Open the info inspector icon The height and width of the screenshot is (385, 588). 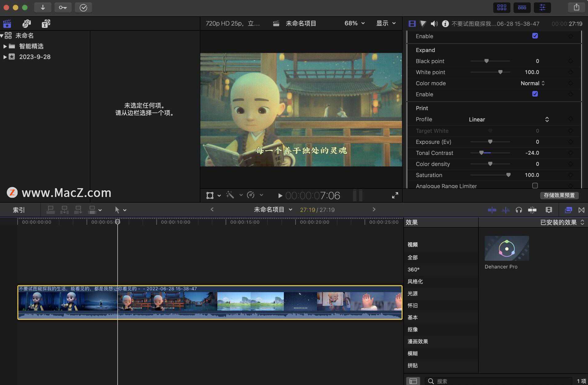point(445,24)
